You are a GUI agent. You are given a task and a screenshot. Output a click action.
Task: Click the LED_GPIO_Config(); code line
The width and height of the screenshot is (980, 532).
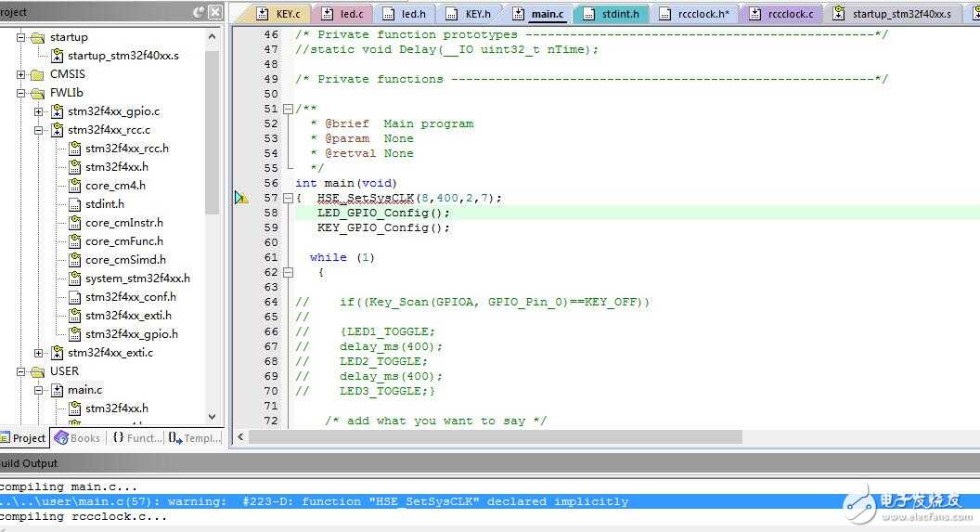pos(383,214)
